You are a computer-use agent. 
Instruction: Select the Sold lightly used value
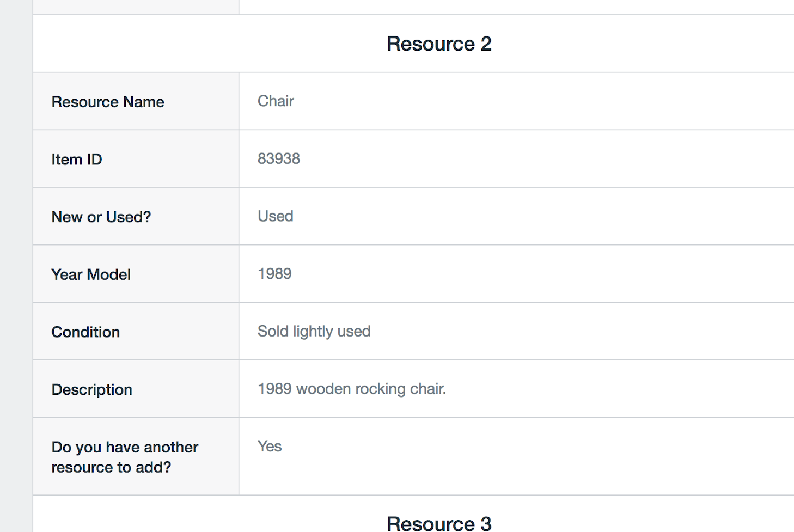pos(314,332)
